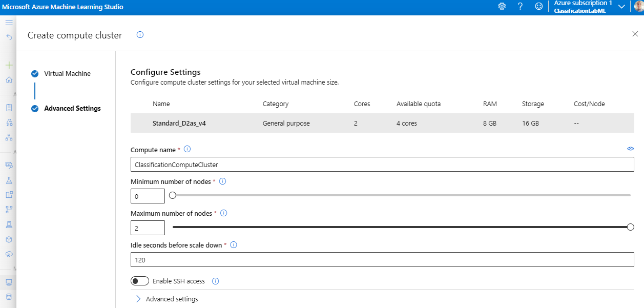Click info icon for Minimum number of nodes
The width and height of the screenshot is (644, 308).
(x=222, y=181)
